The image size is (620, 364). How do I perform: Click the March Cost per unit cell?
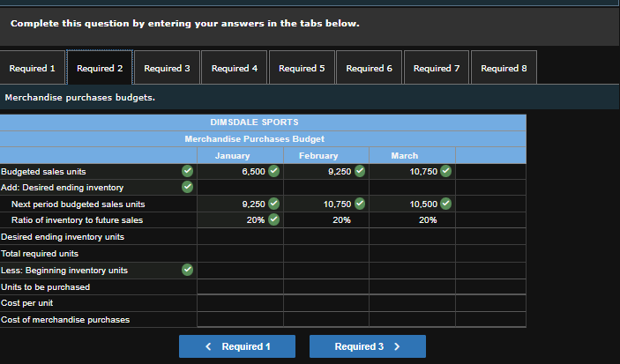point(412,303)
